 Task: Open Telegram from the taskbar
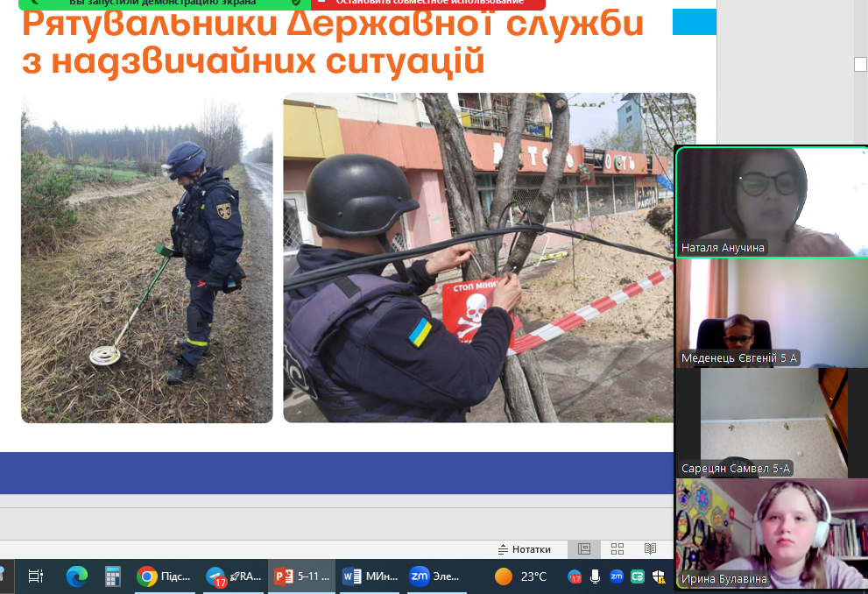point(234,576)
